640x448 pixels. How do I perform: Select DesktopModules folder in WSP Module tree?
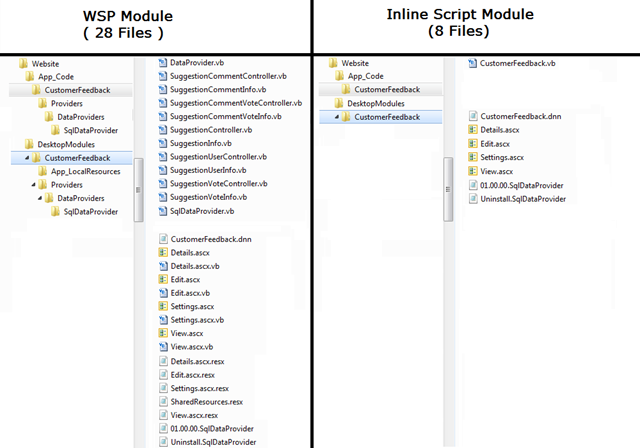(x=66, y=144)
